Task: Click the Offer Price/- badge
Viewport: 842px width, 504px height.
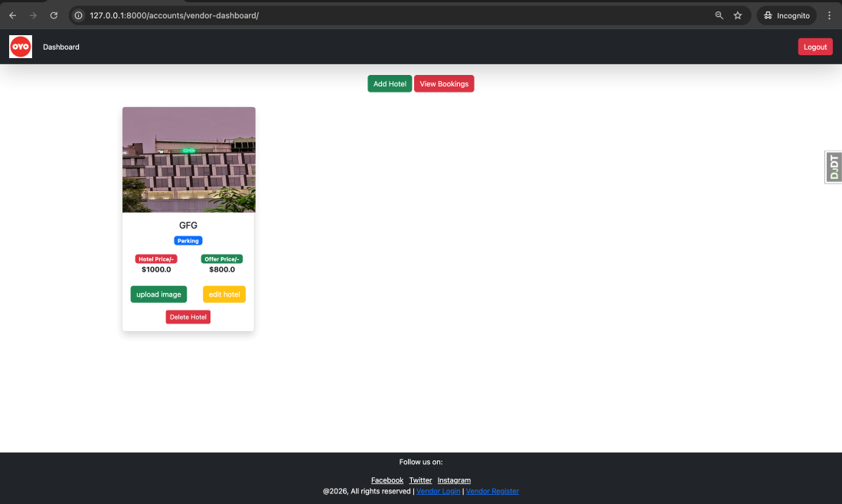Action: [x=222, y=259]
